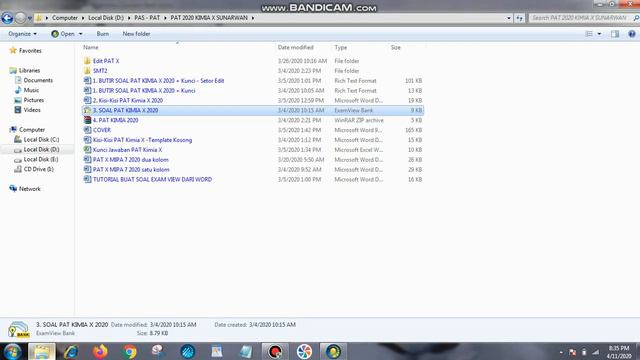Refresh the folder with the address bar refresh button
The width and height of the screenshot is (640, 360).
(x=519, y=18)
